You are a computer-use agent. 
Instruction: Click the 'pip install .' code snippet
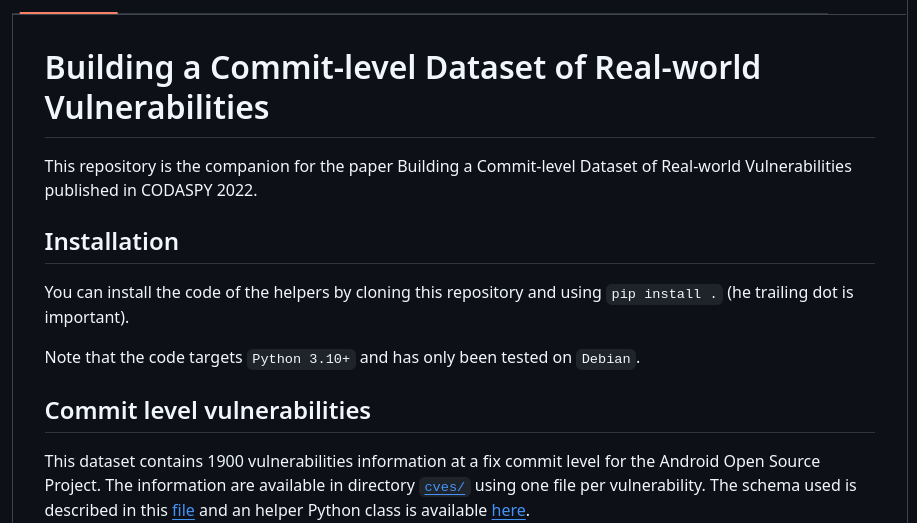pos(664,294)
